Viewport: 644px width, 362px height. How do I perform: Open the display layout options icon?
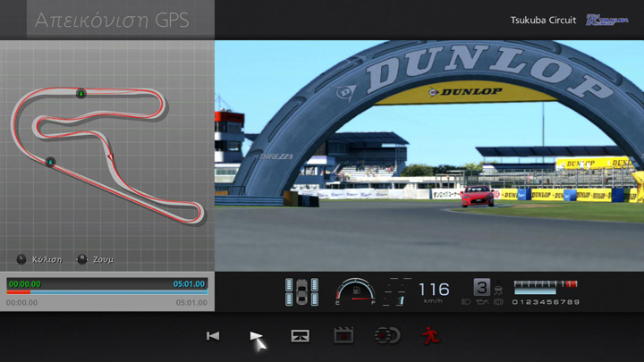[301, 336]
